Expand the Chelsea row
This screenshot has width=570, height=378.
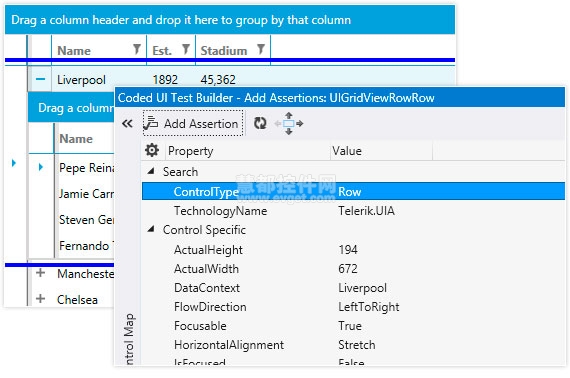40,299
